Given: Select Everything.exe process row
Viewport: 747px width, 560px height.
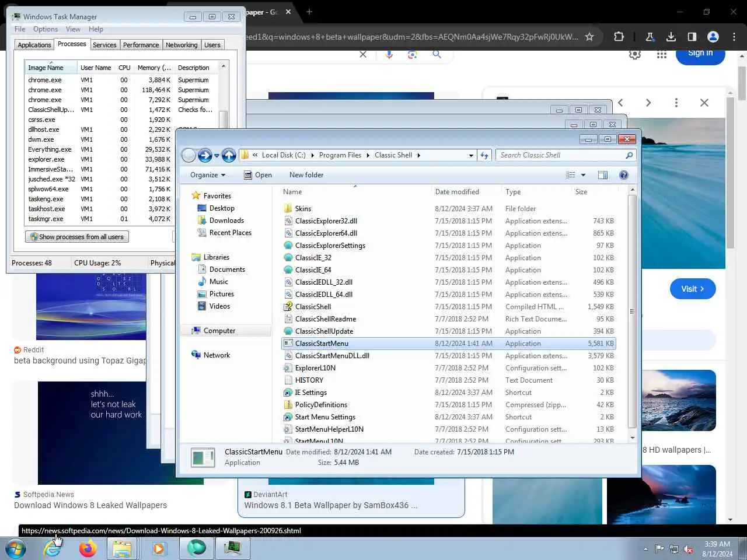Looking at the screenshot, I should [x=121, y=149].
